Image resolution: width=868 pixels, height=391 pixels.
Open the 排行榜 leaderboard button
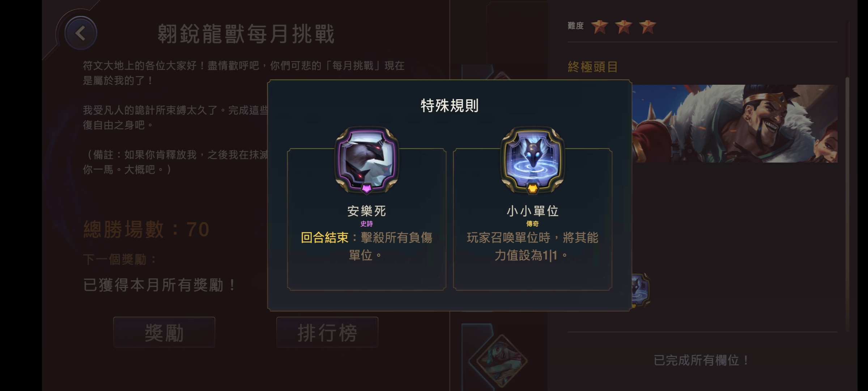coord(327,332)
